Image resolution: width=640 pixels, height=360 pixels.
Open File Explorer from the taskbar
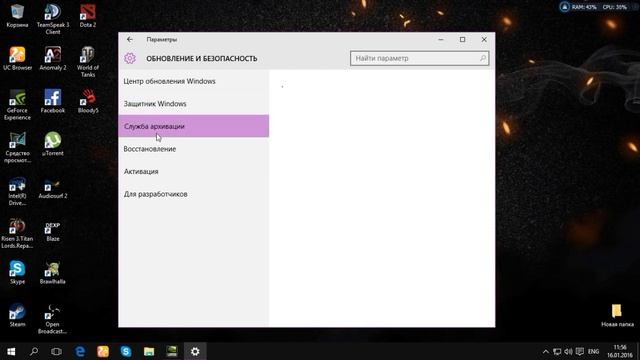pyautogui.click(x=149, y=351)
